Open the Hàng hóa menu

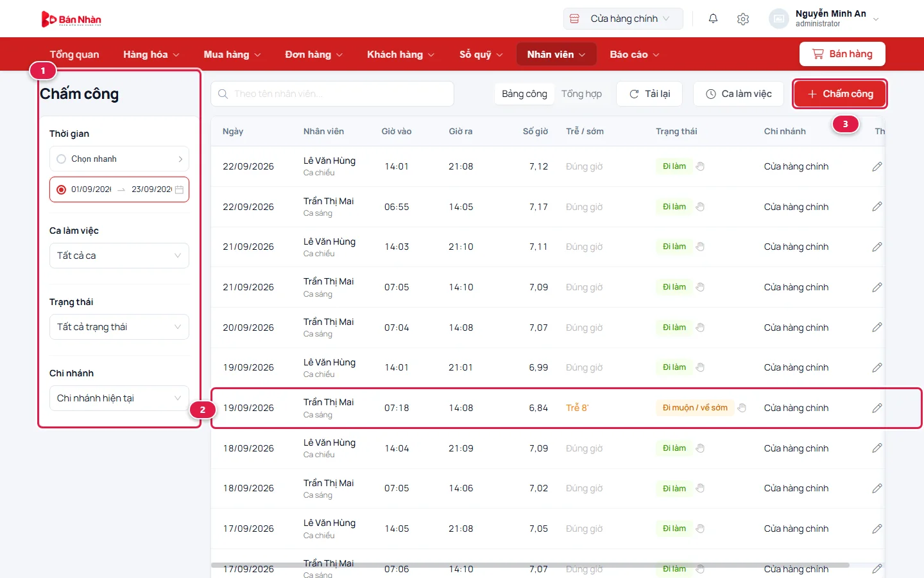[151, 55]
